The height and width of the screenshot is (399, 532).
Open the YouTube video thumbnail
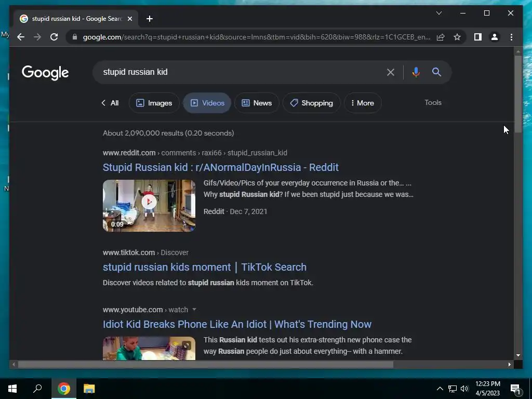149,348
